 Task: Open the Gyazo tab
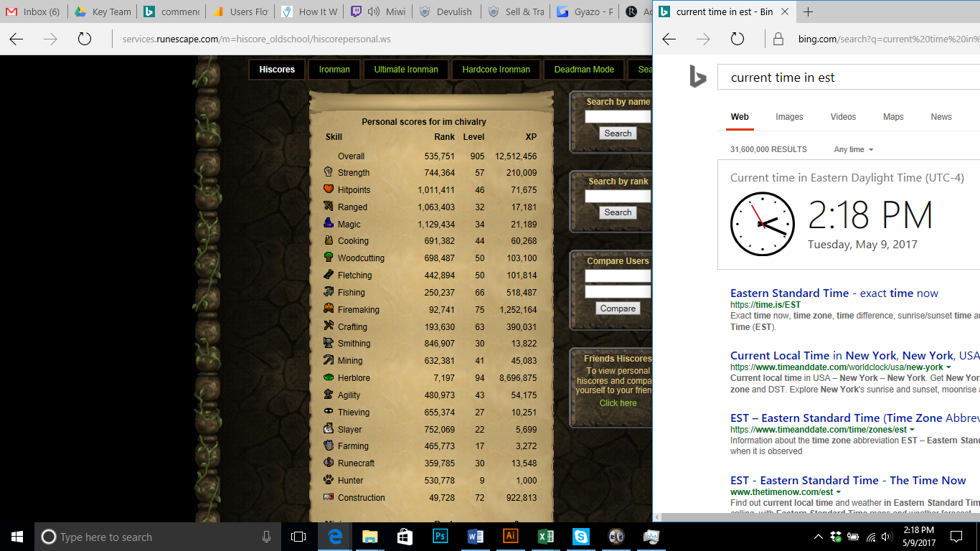pyautogui.click(x=583, y=11)
